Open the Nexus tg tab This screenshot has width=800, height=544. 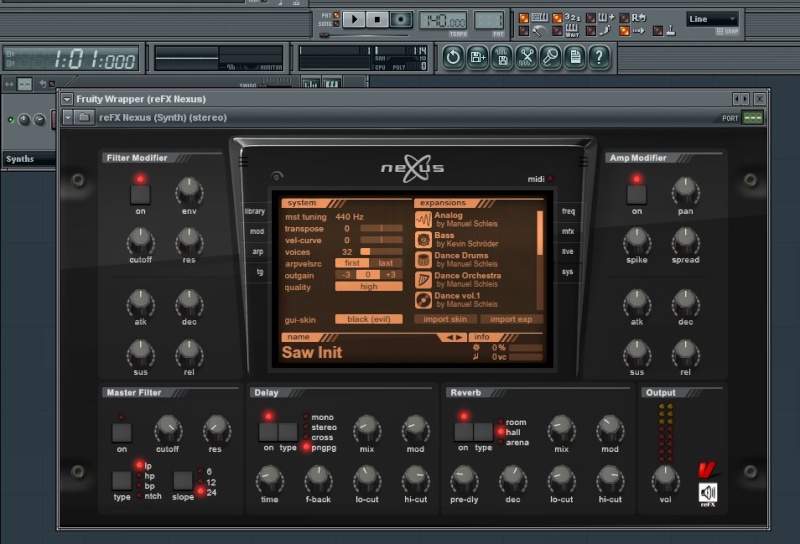pos(260,272)
